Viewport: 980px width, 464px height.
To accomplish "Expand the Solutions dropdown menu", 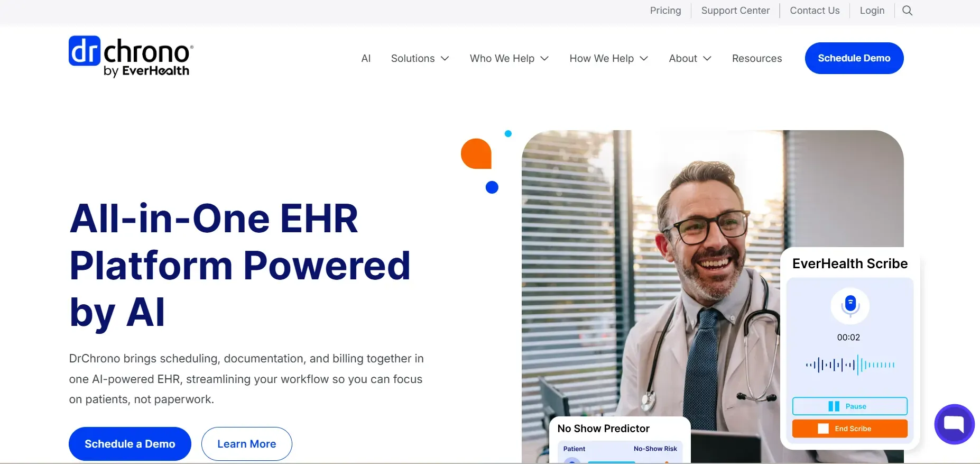I will point(420,58).
